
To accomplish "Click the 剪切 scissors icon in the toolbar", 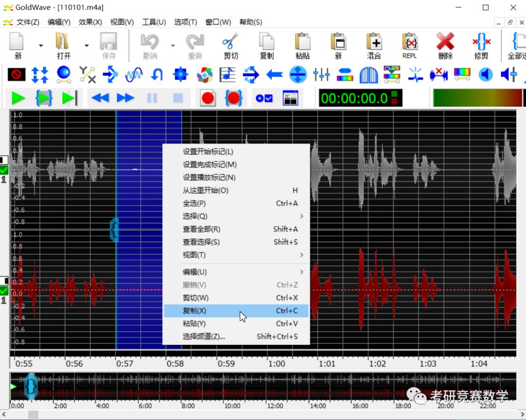I will click(230, 42).
